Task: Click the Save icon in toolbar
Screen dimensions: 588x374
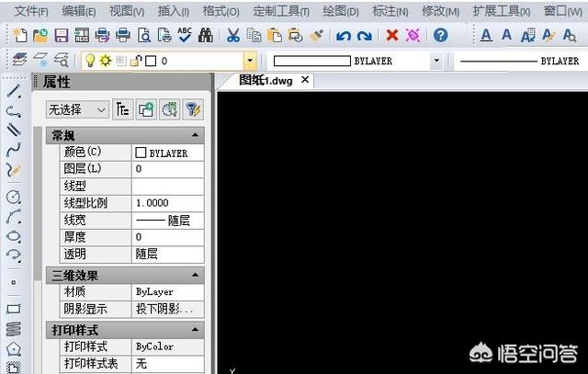Action: [x=61, y=36]
